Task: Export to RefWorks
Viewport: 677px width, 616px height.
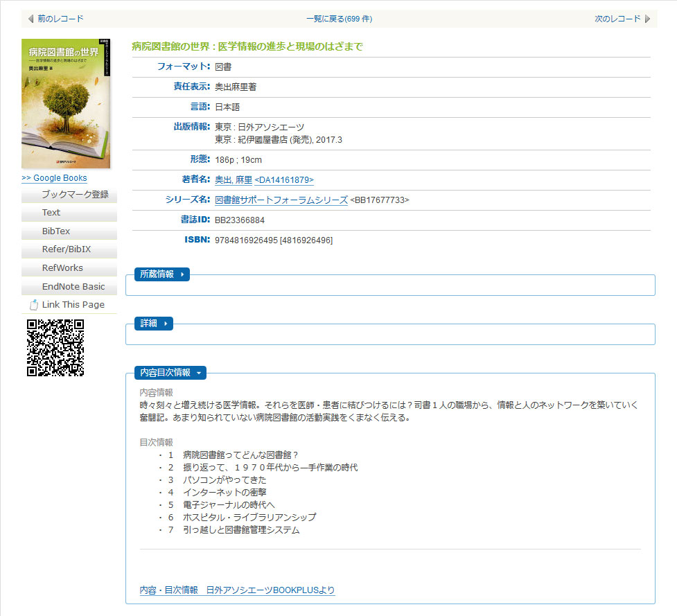Action: pyautogui.click(x=62, y=268)
